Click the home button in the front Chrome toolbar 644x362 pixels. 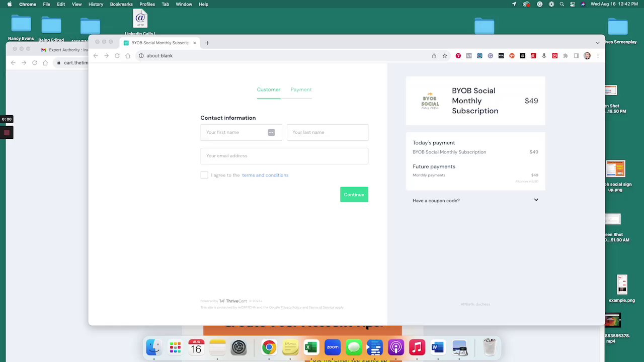[x=128, y=56]
